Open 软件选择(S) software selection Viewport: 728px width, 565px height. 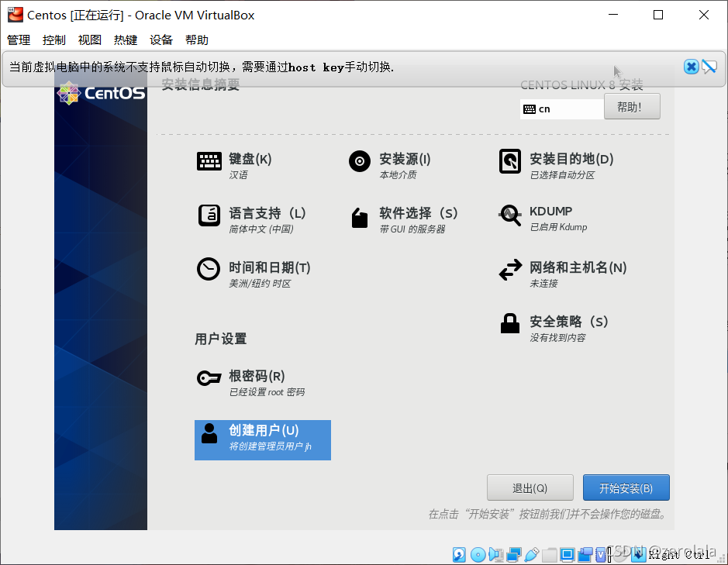(x=403, y=219)
